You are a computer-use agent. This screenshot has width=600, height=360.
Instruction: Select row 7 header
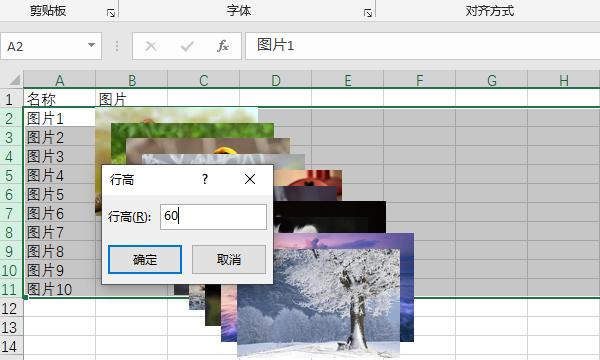pos(11,212)
